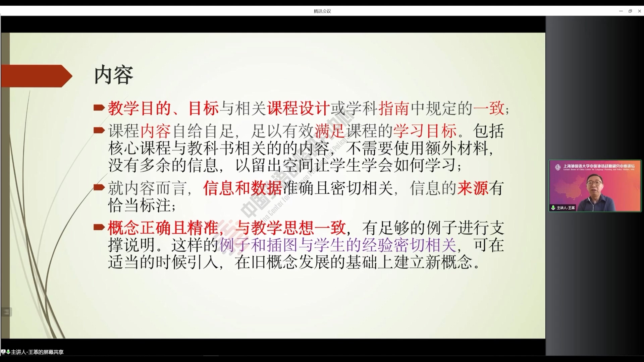Click the microphone icon on speaker's video tile
Viewport: 644px width, 362px height.
[x=553, y=208]
